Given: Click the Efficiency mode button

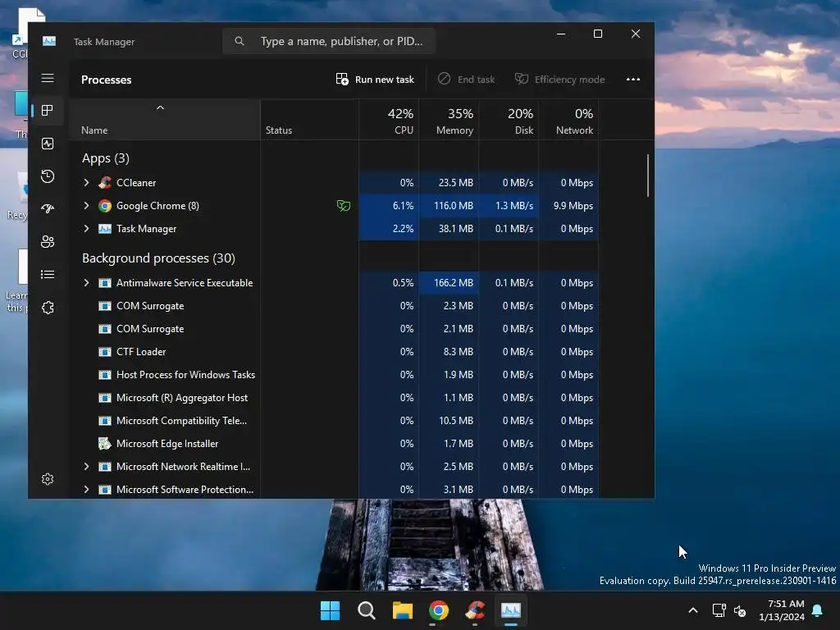Looking at the screenshot, I should point(559,80).
